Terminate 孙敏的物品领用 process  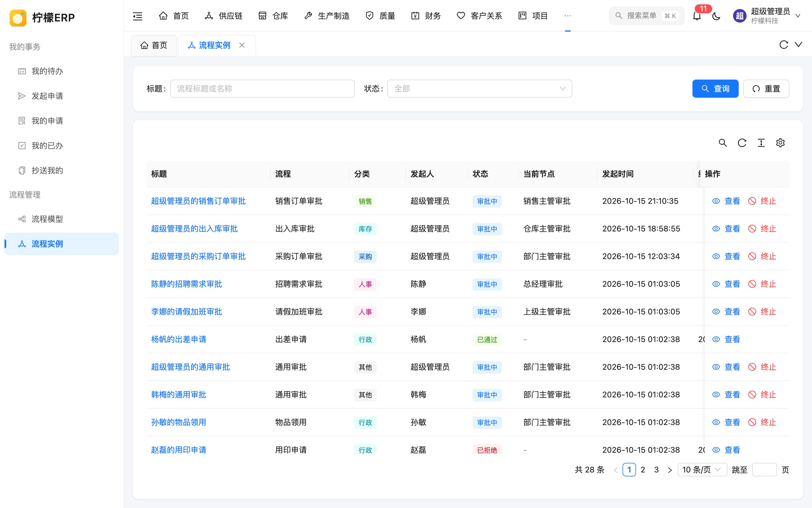(x=762, y=422)
